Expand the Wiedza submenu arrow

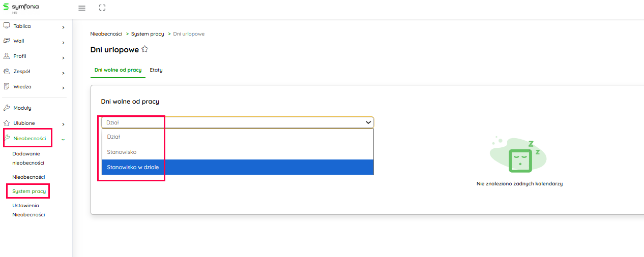point(63,87)
